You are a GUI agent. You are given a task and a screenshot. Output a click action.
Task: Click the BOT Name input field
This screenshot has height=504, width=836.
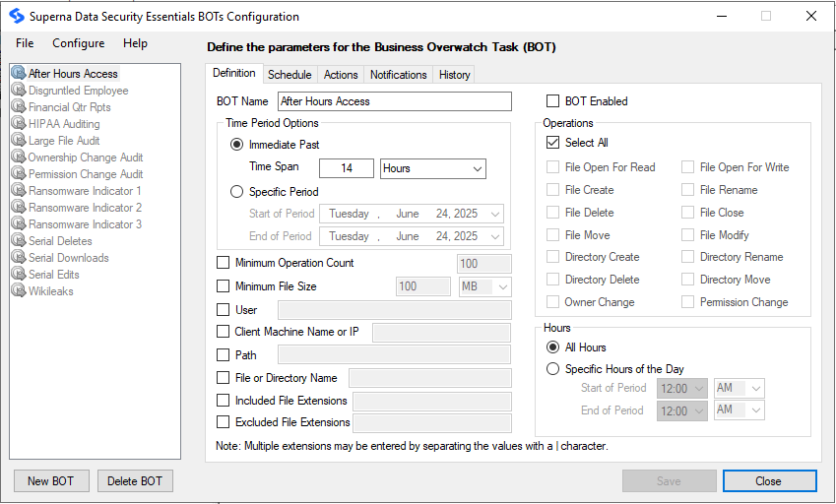pyautogui.click(x=395, y=101)
